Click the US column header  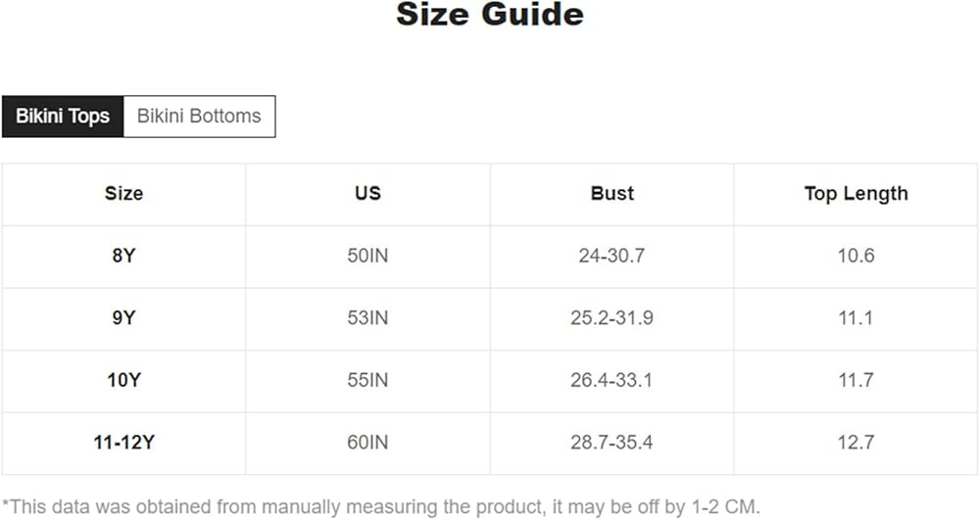click(x=367, y=194)
